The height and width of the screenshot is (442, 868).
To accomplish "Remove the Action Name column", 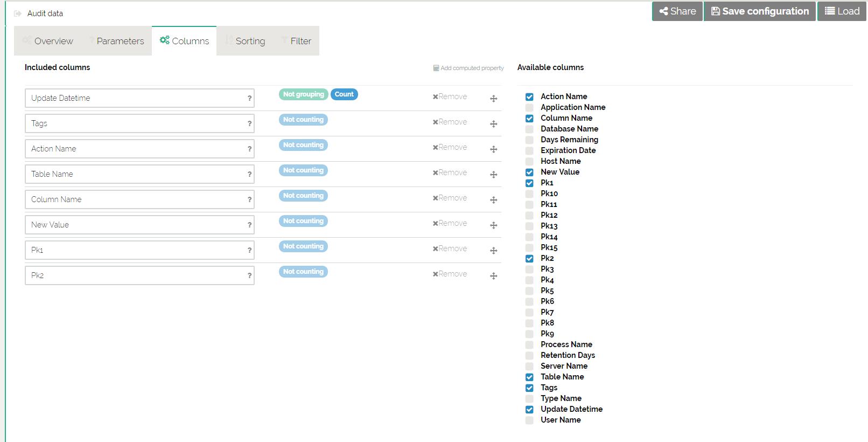I will pyautogui.click(x=450, y=147).
